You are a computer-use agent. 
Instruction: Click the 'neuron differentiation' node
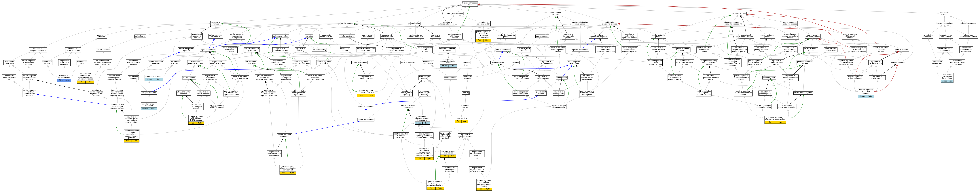coord(366,107)
